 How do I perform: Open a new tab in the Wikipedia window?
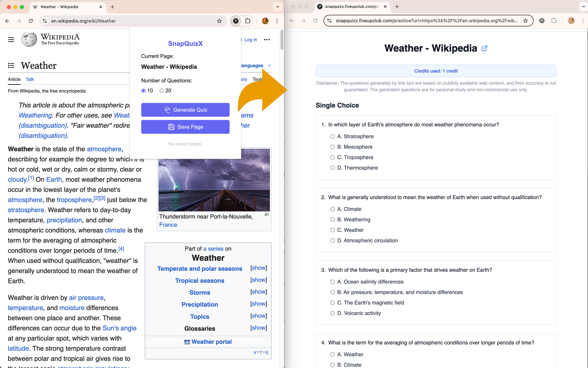pyautogui.click(x=112, y=7)
